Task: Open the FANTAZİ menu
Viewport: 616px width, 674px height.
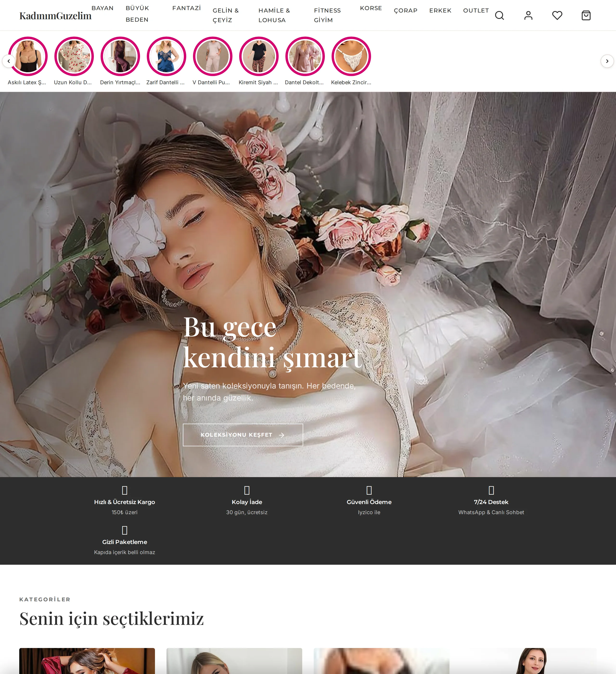Action: pyautogui.click(x=186, y=8)
